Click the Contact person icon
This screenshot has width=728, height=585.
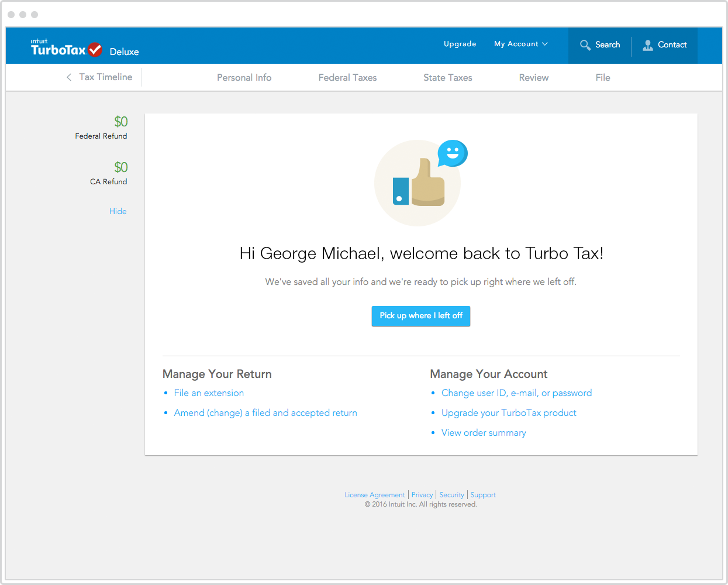[648, 45]
